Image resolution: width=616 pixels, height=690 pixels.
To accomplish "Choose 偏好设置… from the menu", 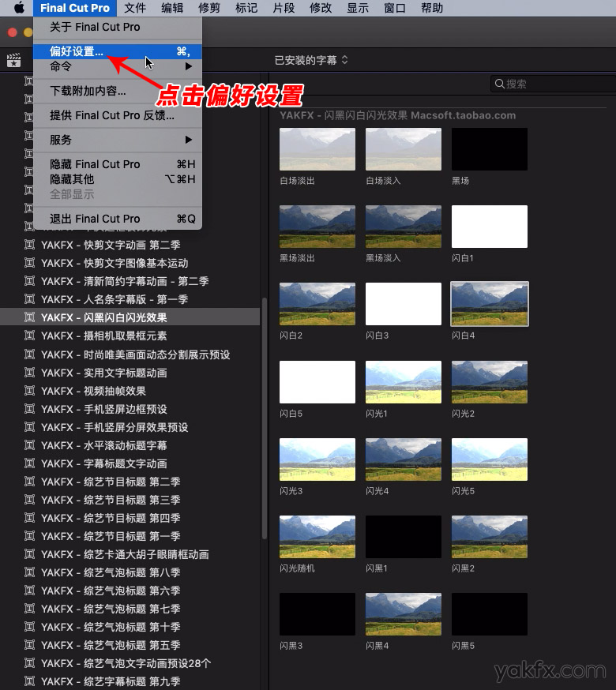I will pos(118,51).
